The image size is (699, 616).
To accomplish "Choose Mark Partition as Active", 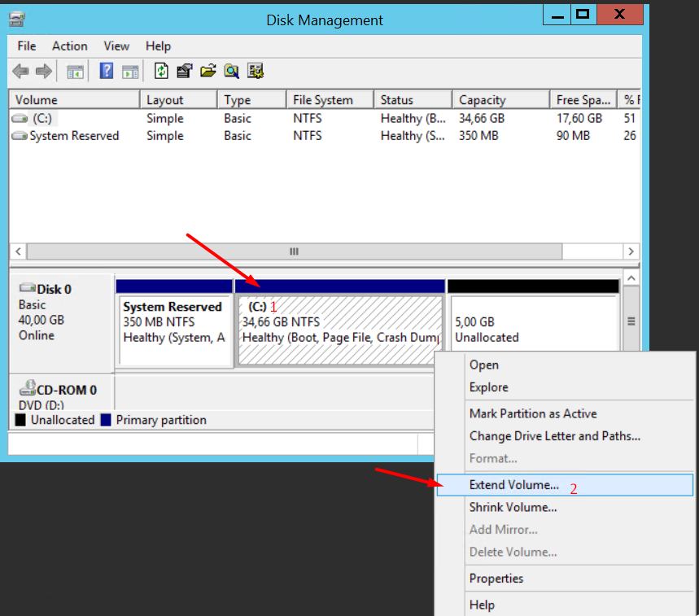I will pyautogui.click(x=565, y=413).
